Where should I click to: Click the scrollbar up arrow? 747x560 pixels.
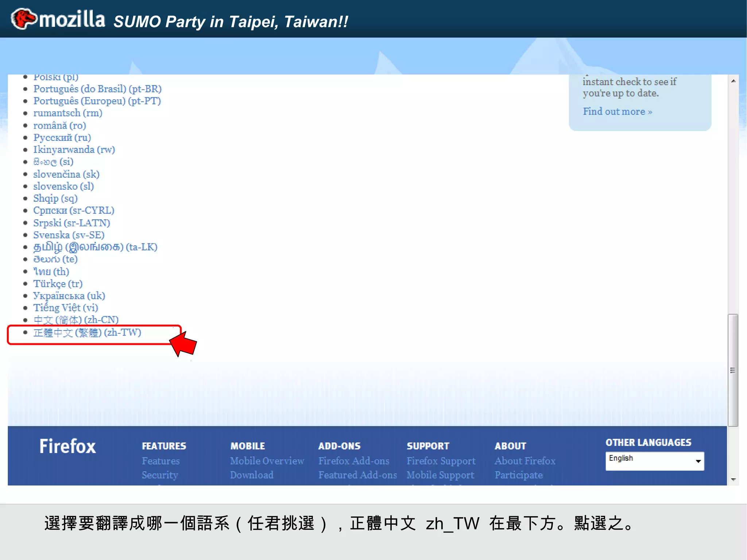(x=733, y=81)
